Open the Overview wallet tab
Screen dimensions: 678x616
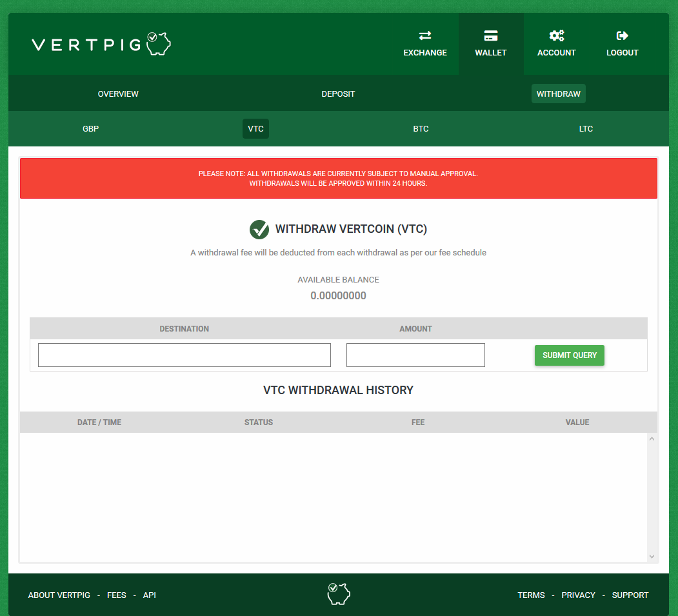[x=118, y=94]
